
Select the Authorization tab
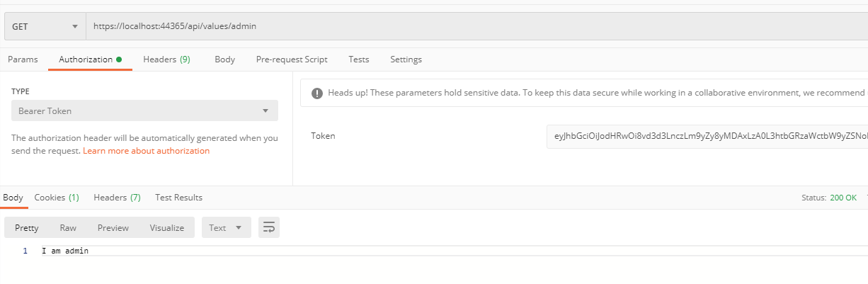(x=86, y=59)
